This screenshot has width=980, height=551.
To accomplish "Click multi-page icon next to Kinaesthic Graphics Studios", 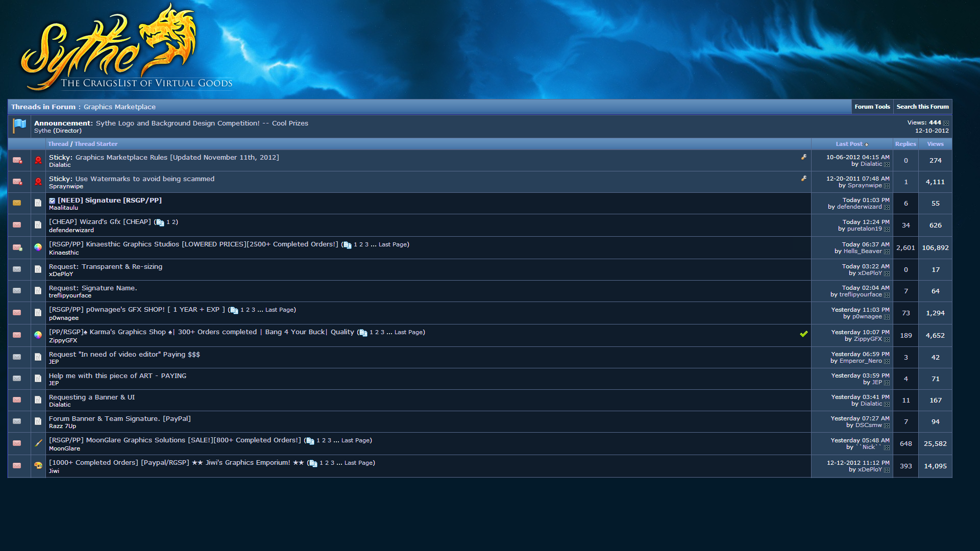I will [x=348, y=245].
